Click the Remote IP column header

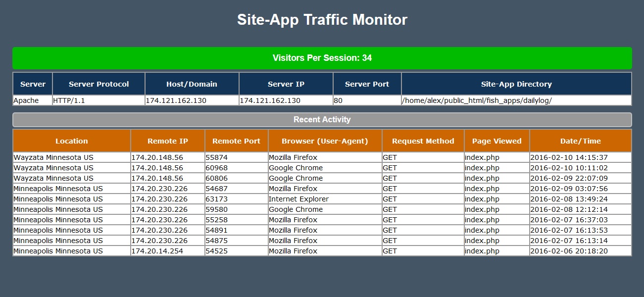[x=166, y=141]
